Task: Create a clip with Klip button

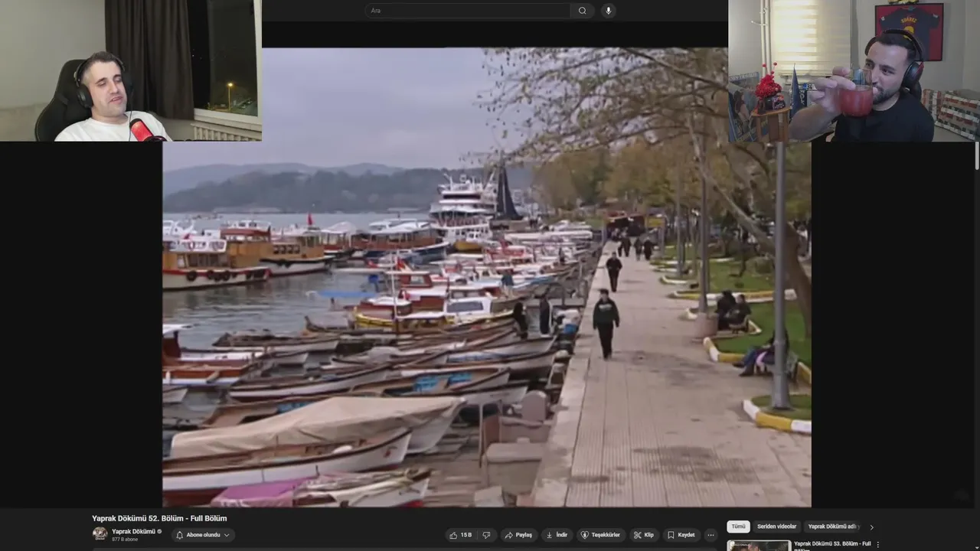Action: click(644, 535)
